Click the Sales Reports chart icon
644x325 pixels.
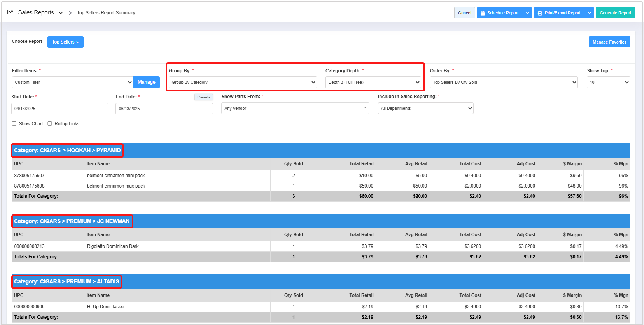click(10, 12)
